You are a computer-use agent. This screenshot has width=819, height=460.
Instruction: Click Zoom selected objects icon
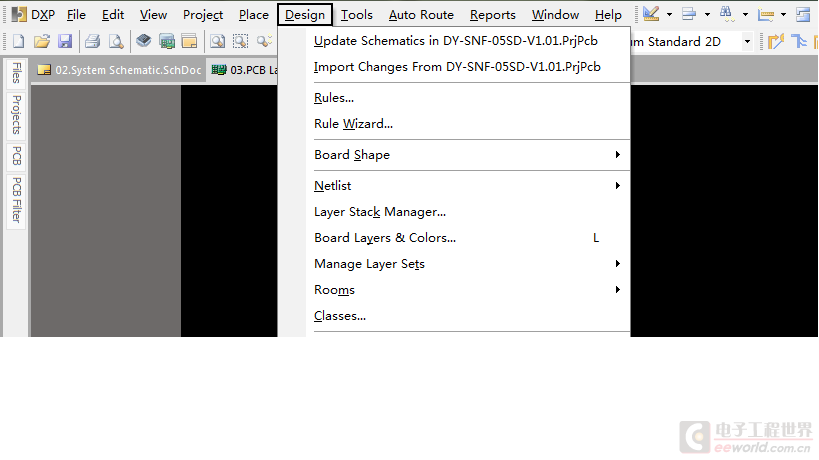pyautogui.click(x=264, y=41)
